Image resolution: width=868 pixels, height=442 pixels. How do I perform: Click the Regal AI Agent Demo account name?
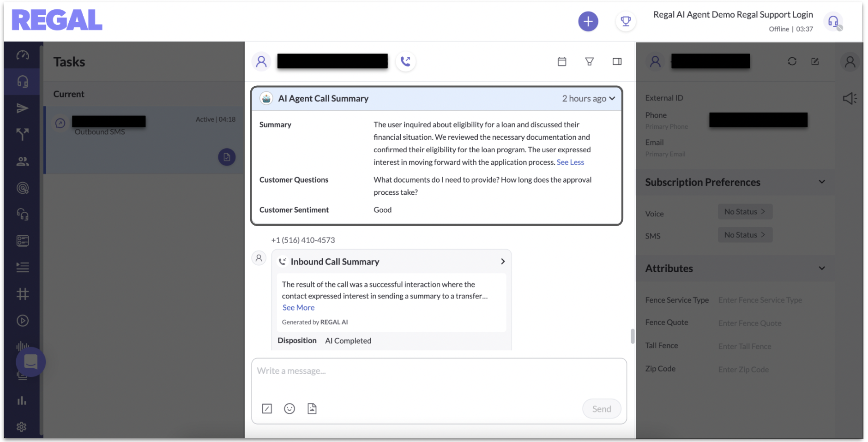click(733, 15)
